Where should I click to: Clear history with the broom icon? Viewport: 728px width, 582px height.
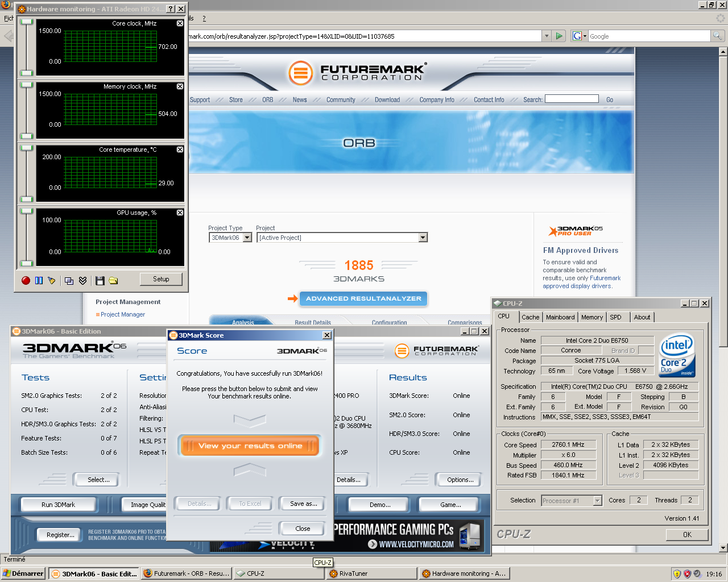(52, 280)
